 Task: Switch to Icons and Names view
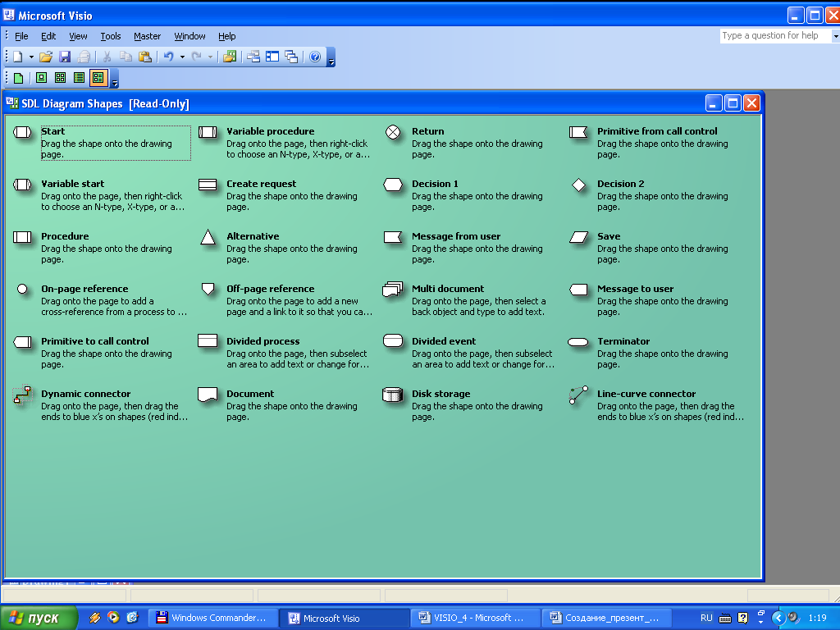tap(41, 78)
